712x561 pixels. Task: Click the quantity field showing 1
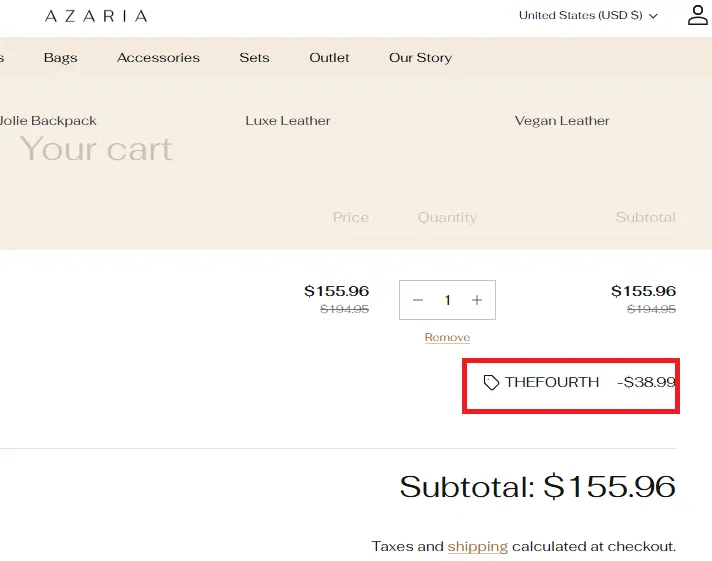click(x=447, y=300)
